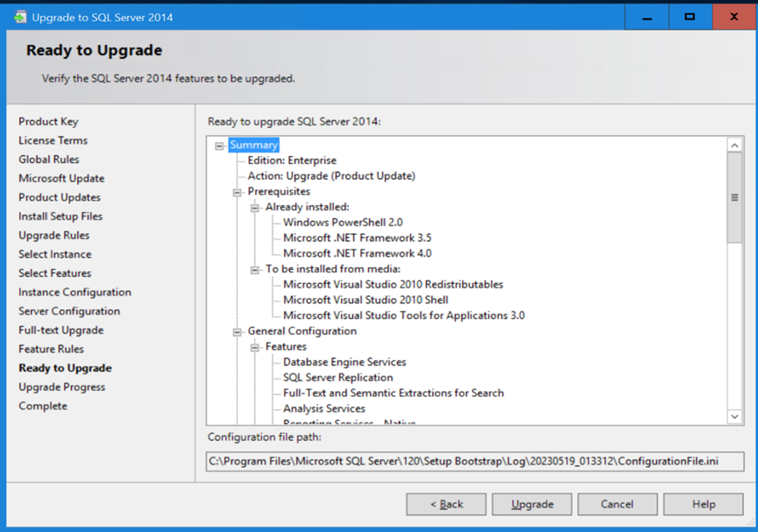Image resolution: width=758 pixels, height=532 pixels.
Task: Select Full-Text and Semantic Extractions for Search
Action: [393, 393]
